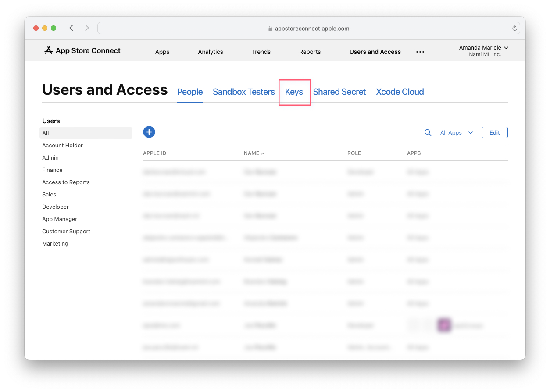Open the Apps menu item
The height and width of the screenshot is (392, 550).
pos(162,52)
